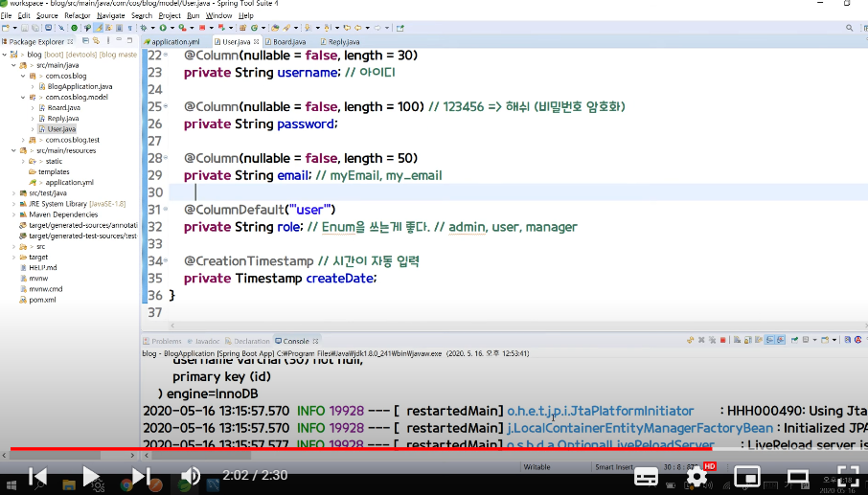The image size is (868, 495).
Task: Open the dropdown arrow next to New
Action: 15,28
